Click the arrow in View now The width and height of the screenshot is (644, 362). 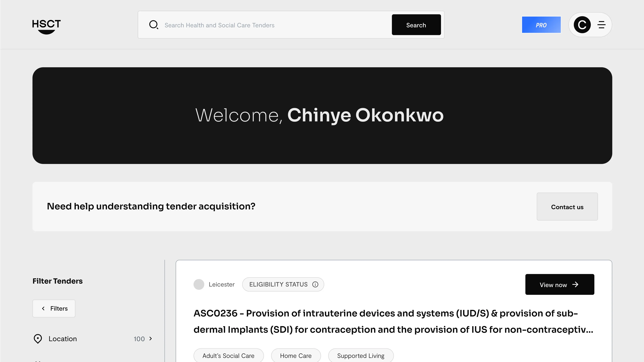pos(575,285)
